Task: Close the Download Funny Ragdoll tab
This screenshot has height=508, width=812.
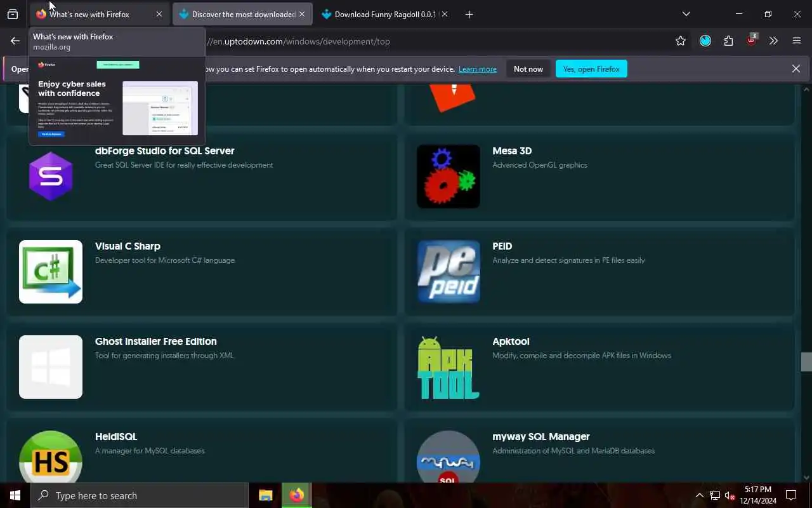Action: coord(445,14)
